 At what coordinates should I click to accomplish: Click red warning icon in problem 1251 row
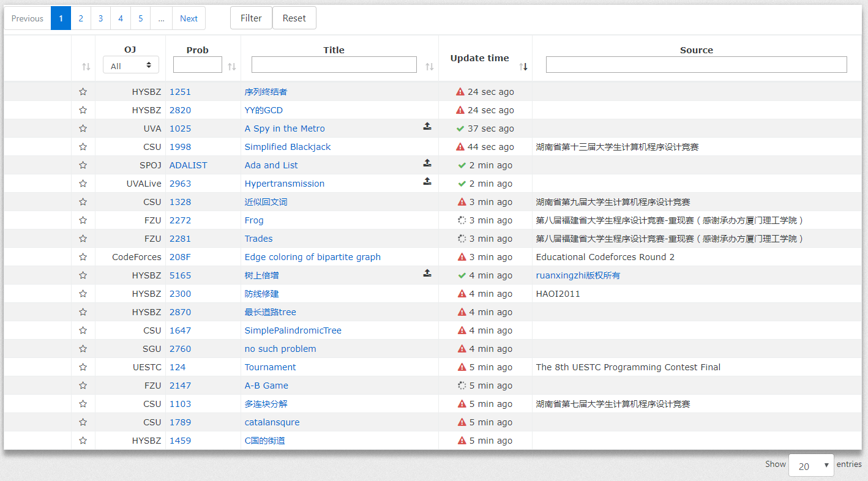coord(460,92)
